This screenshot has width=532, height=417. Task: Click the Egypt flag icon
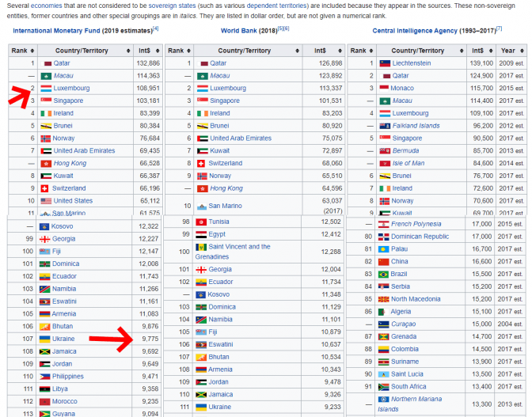tap(202, 234)
